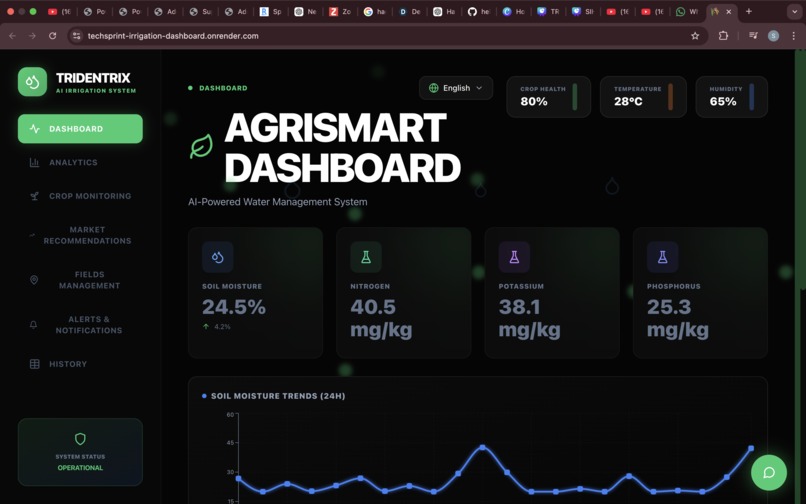806x504 pixels.
Task: Open Fields Management section
Action: [x=80, y=280]
